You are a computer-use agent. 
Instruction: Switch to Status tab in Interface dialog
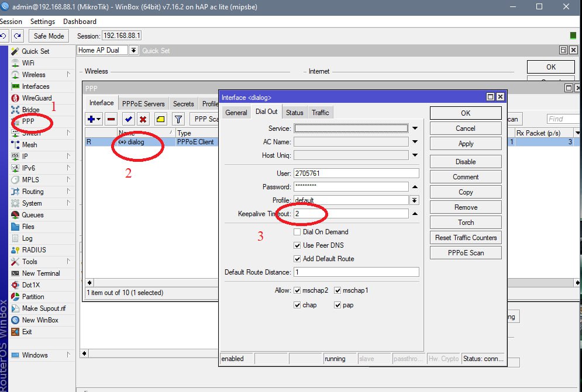pyautogui.click(x=294, y=112)
